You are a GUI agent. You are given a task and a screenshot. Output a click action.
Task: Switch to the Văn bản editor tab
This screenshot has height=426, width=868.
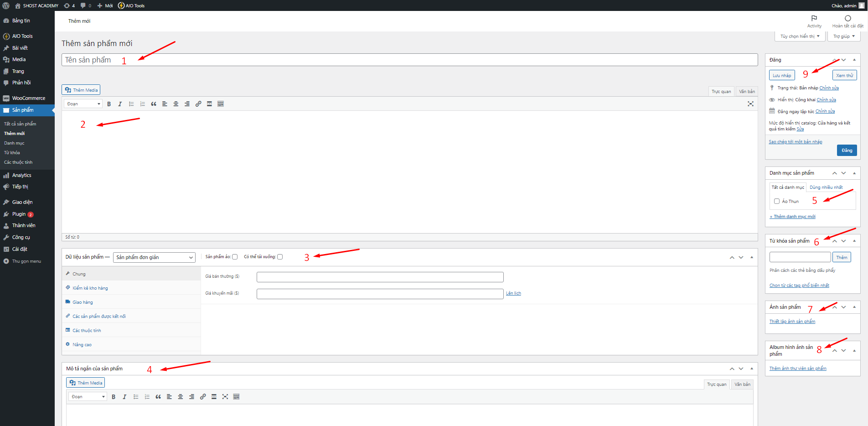747,91
